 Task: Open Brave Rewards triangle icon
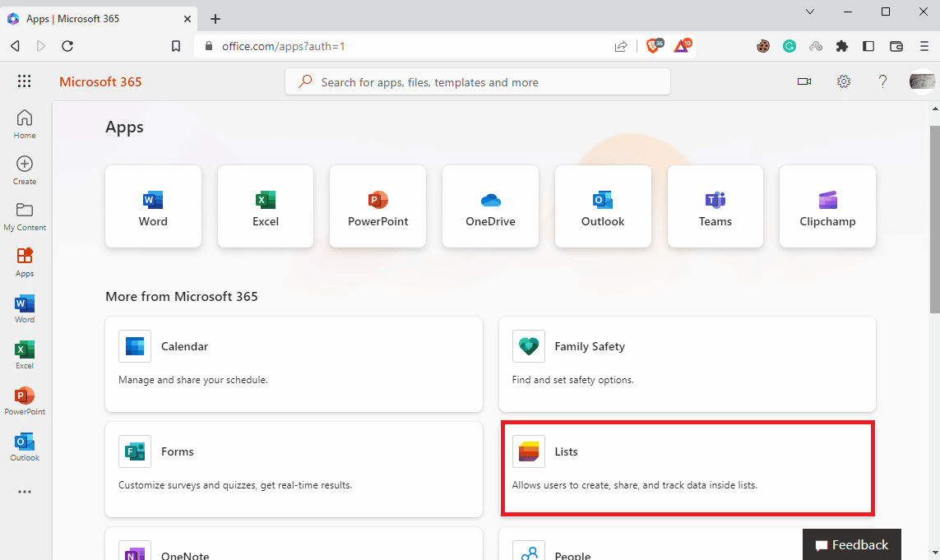pos(683,45)
